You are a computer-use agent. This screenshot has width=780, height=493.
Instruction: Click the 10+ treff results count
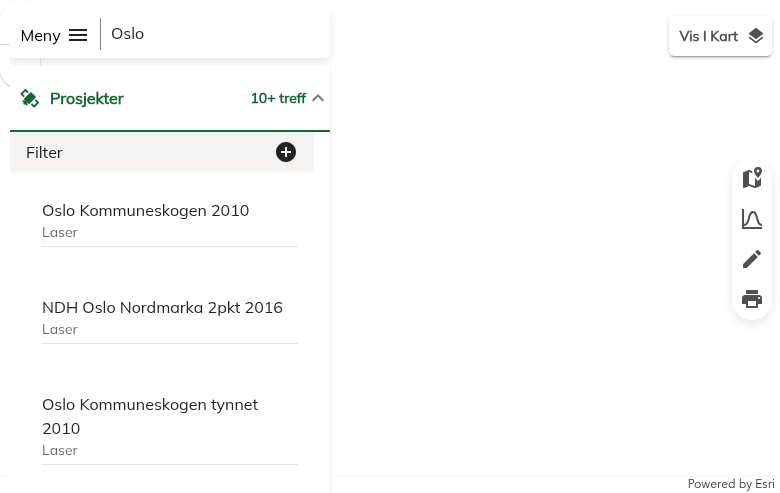click(x=278, y=98)
